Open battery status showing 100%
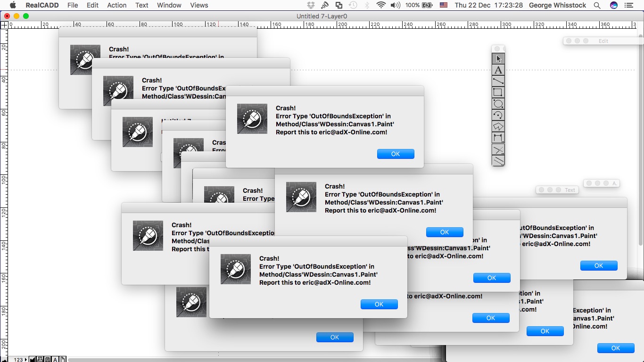The width and height of the screenshot is (644, 362). pos(419,5)
